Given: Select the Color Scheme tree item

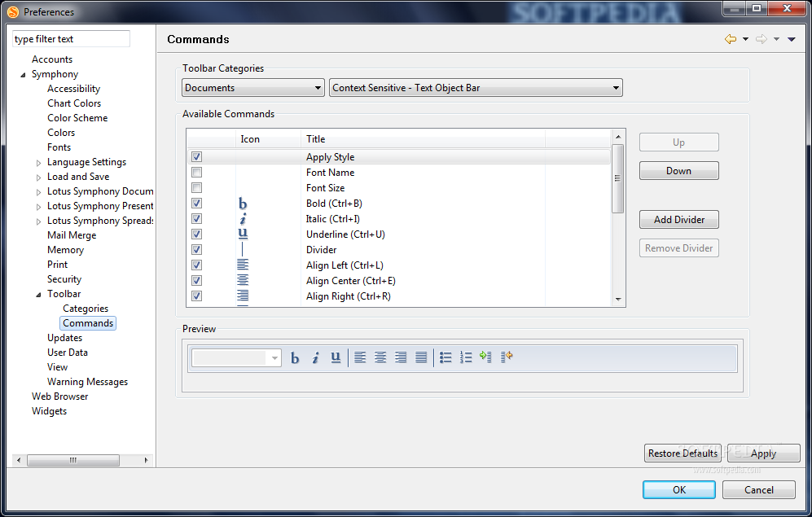Looking at the screenshot, I should (77, 118).
